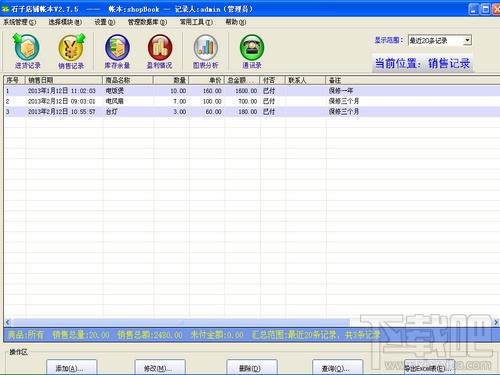Open the 选择模块 menu
Viewport: 500px width, 375px height.
click(65, 22)
